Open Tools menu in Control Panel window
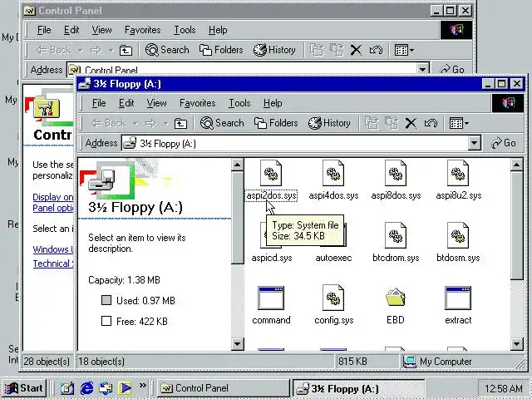532x399 pixels. [185, 30]
